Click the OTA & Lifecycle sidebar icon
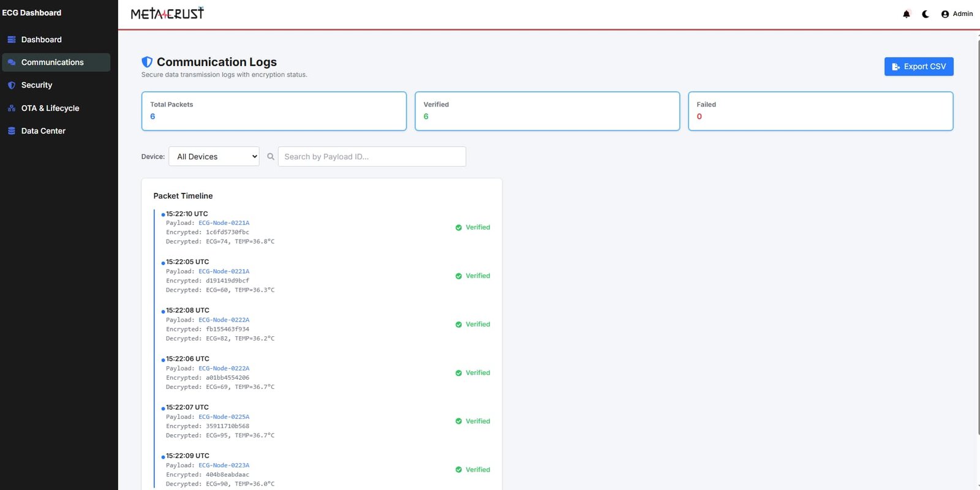This screenshot has width=980, height=490. (x=12, y=108)
